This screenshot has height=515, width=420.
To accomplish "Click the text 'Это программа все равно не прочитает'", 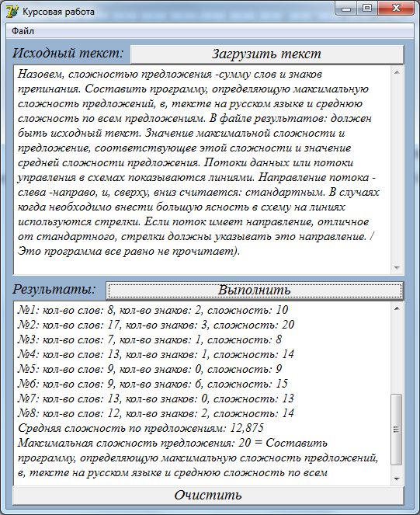I will (x=126, y=252).
